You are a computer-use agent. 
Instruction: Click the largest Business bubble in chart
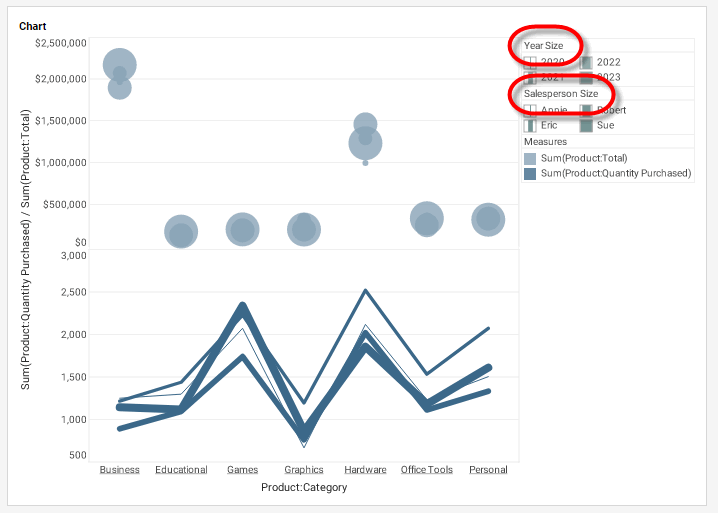[120, 62]
